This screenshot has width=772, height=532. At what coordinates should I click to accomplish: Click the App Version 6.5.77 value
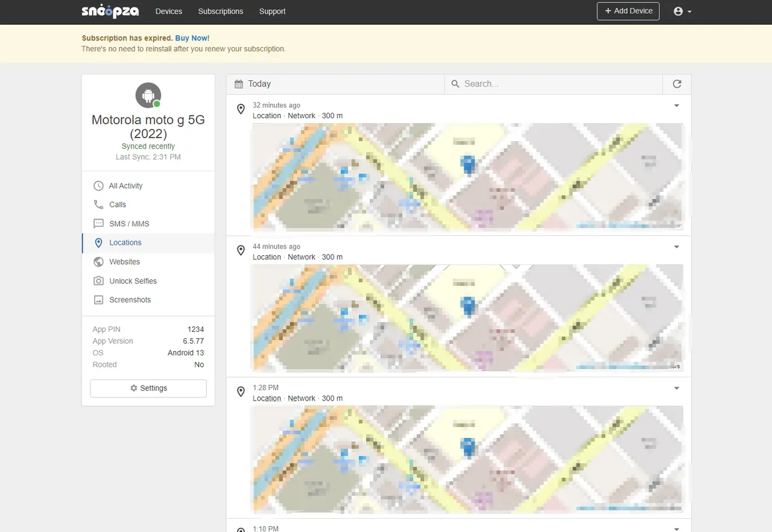[x=194, y=341]
